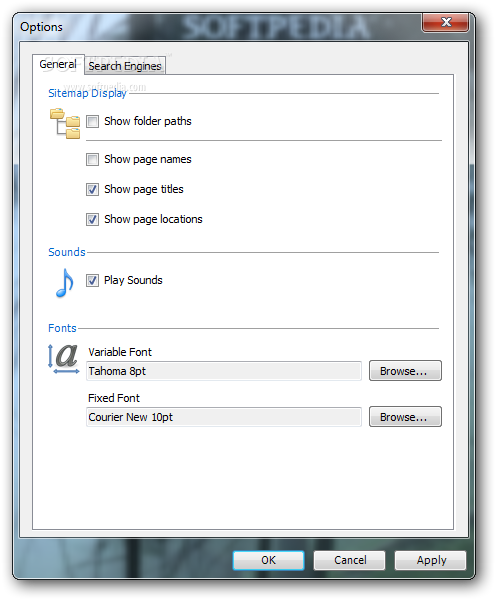Switch to the Search Engines tab
The image size is (496, 600).
tap(125, 66)
